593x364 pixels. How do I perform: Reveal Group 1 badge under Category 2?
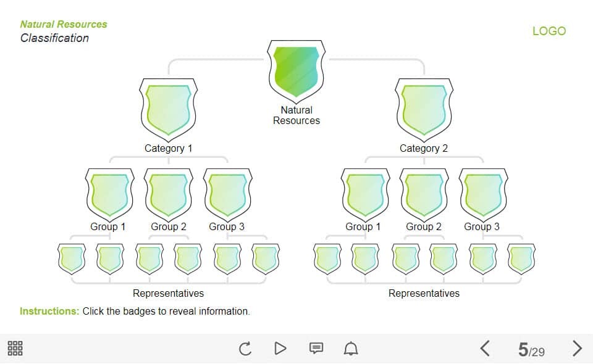[x=364, y=194]
